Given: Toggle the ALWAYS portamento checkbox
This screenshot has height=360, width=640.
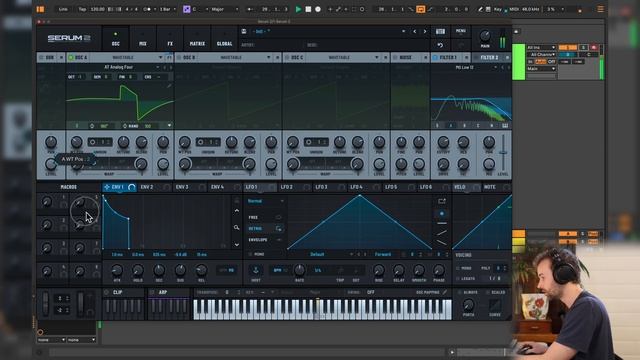Looking at the screenshot, I should tap(460, 293).
